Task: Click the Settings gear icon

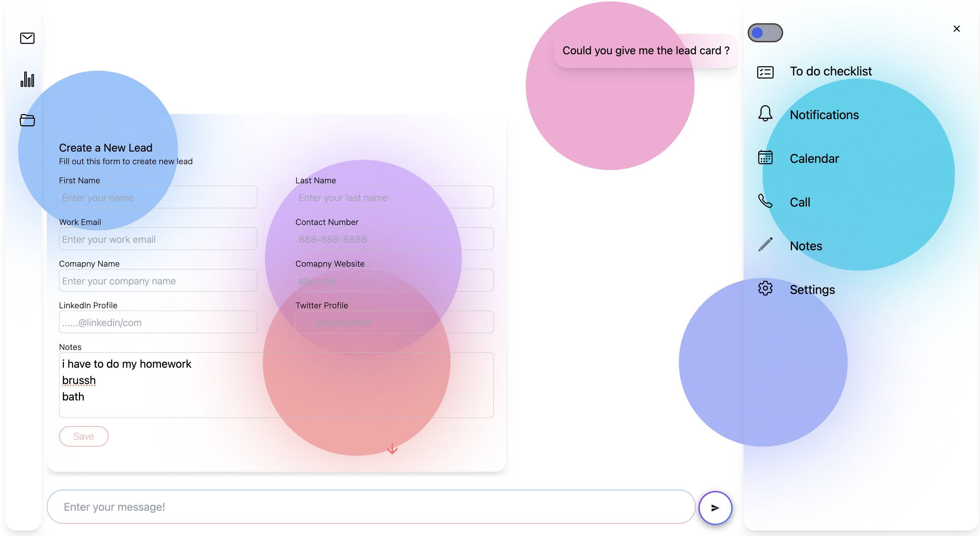Action: coord(765,288)
